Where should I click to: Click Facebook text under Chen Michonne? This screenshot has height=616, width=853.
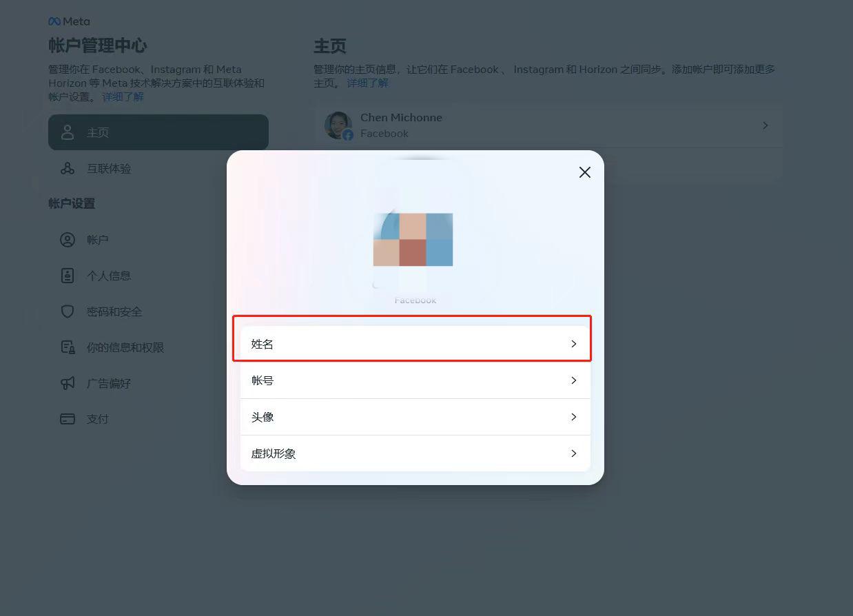[384, 134]
